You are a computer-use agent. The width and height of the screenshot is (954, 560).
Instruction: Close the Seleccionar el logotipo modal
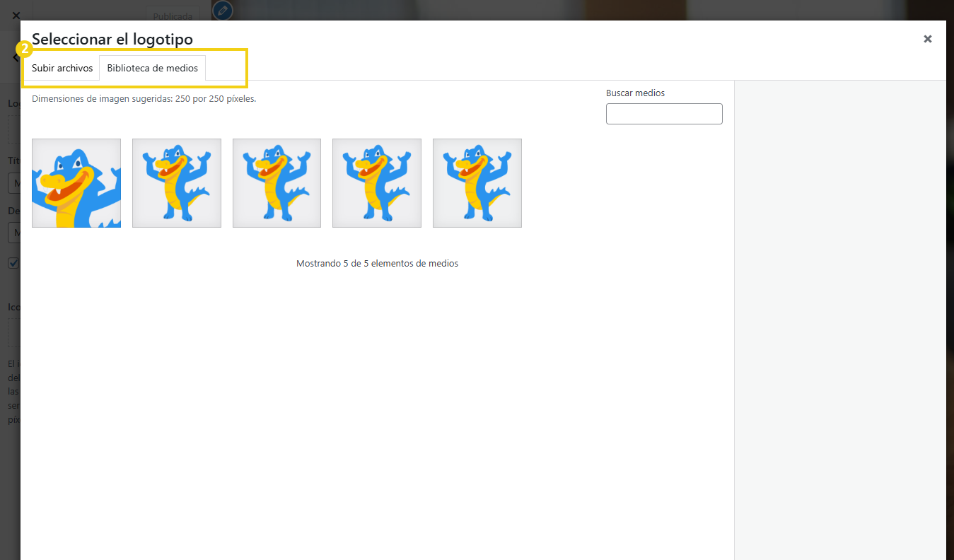click(x=927, y=39)
